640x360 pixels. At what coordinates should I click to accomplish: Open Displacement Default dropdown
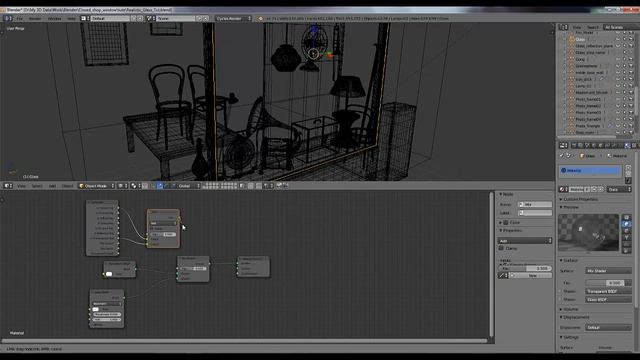[x=608, y=327]
